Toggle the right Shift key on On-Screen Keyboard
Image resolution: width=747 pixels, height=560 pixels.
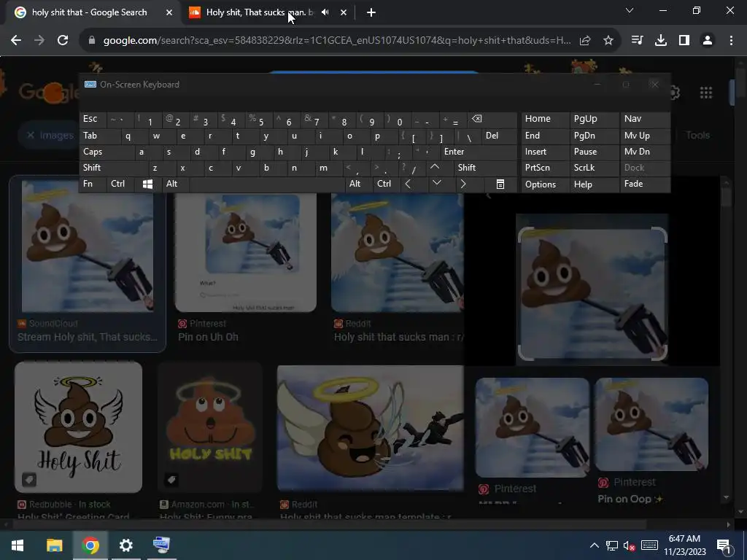pos(485,168)
